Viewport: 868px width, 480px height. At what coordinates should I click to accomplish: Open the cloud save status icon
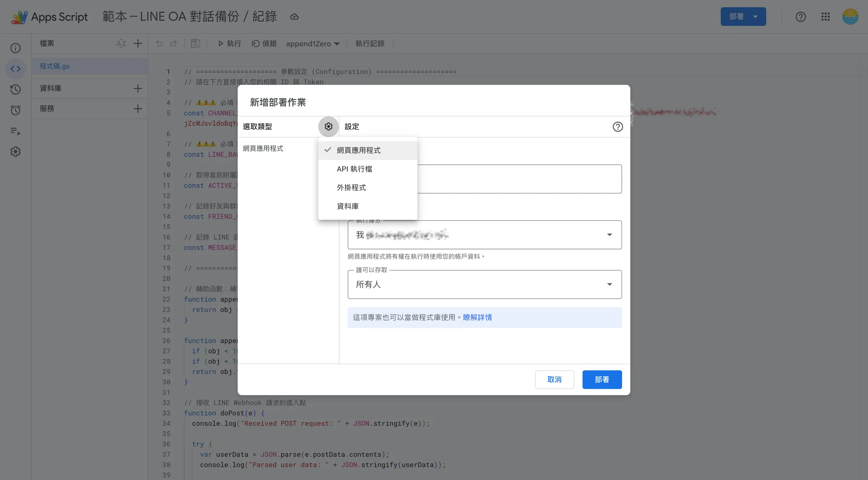tap(294, 17)
